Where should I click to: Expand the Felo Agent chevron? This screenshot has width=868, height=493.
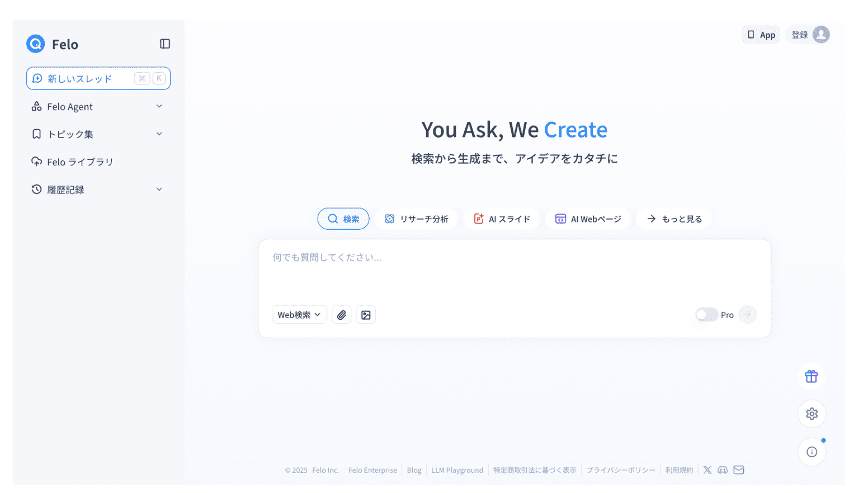pos(159,106)
